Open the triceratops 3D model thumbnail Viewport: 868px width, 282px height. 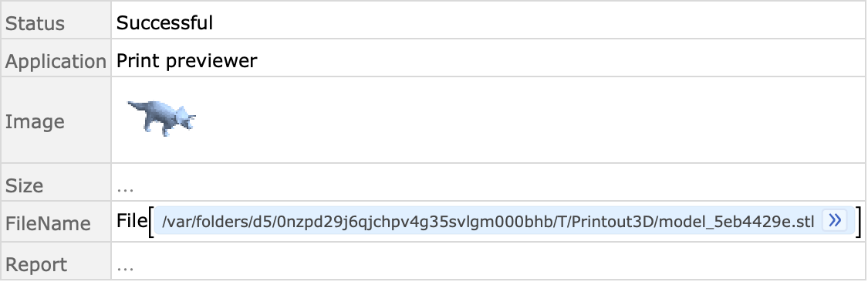pyautogui.click(x=162, y=118)
